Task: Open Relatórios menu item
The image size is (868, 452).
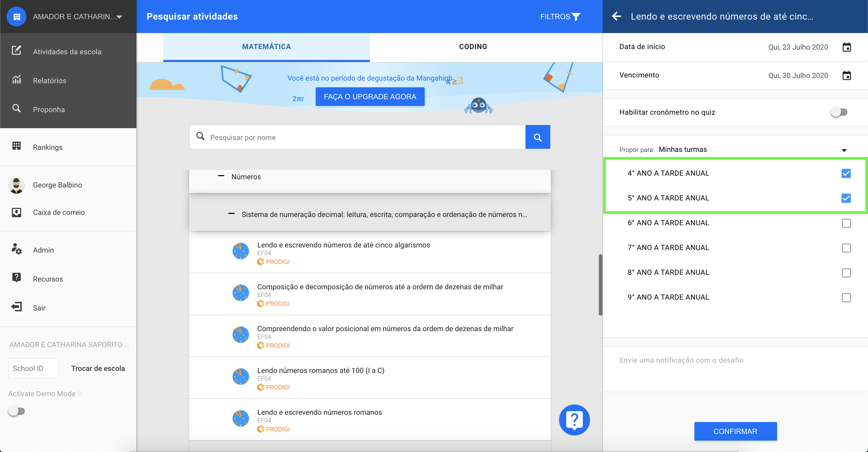Action: (x=68, y=81)
